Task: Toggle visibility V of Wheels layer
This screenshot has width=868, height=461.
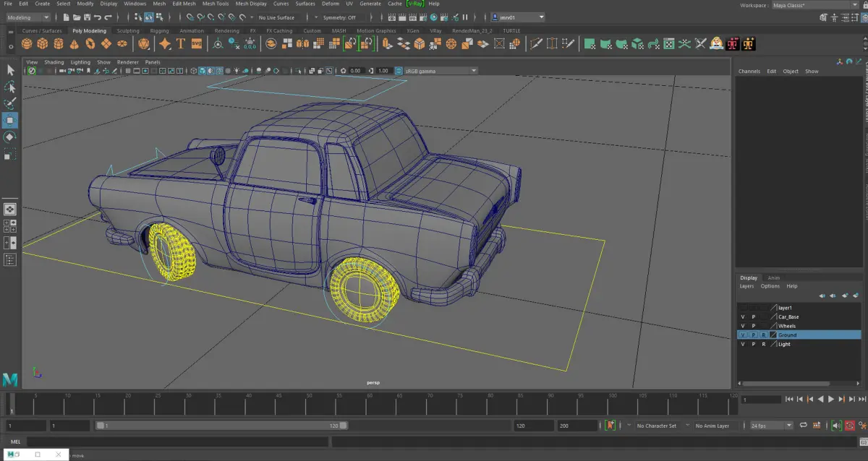Action: pyautogui.click(x=743, y=326)
